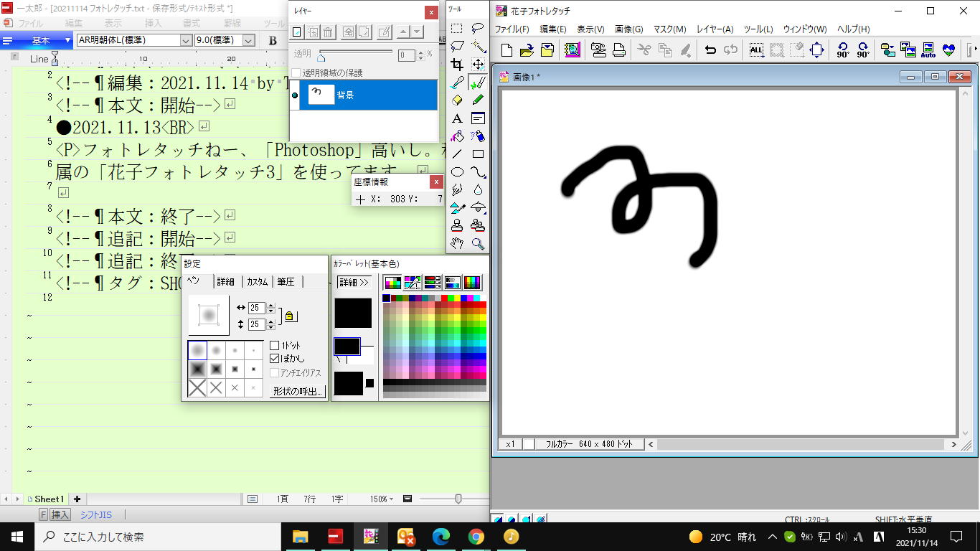
Task: Pick the red swatch in palette top row
Action: 445,298
